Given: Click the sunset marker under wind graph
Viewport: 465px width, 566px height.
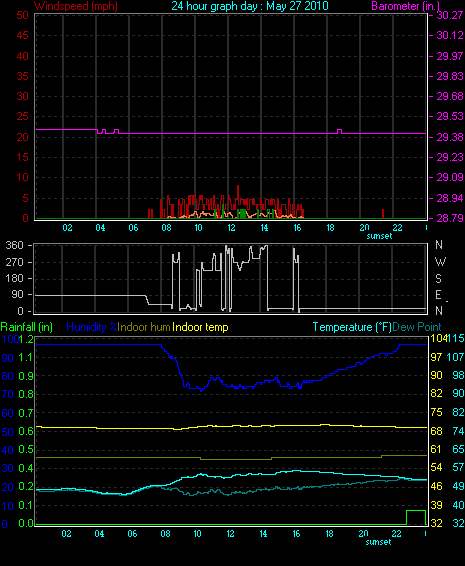Looking at the screenshot, I should click(x=379, y=236).
